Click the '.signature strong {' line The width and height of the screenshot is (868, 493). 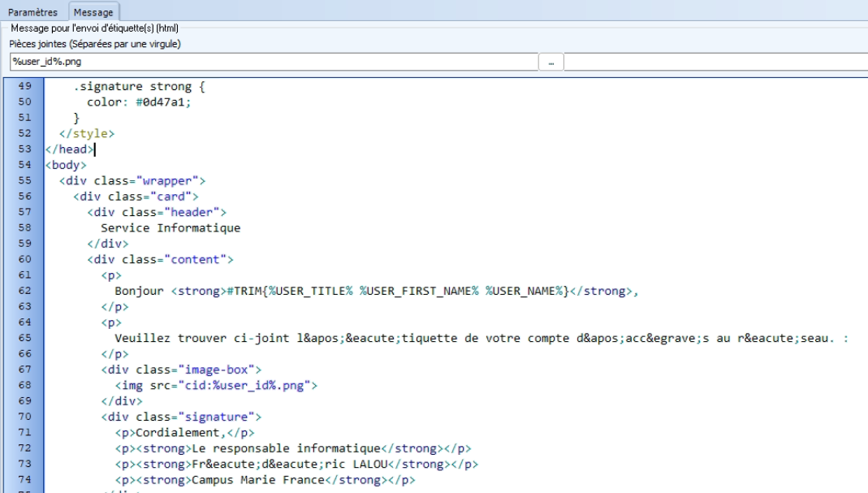[x=139, y=86]
